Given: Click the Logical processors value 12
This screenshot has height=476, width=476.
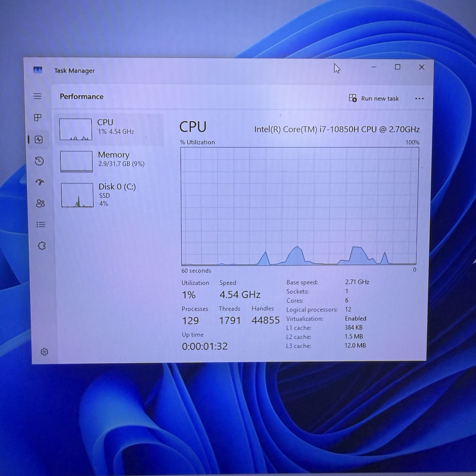Looking at the screenshot, I should coord(348,309).
